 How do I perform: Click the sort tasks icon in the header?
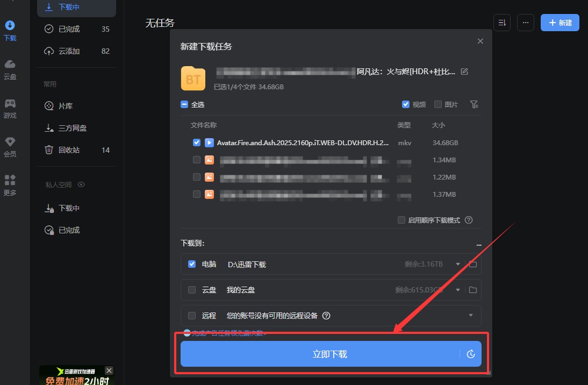pyautogui.click(x=502, y=23)
